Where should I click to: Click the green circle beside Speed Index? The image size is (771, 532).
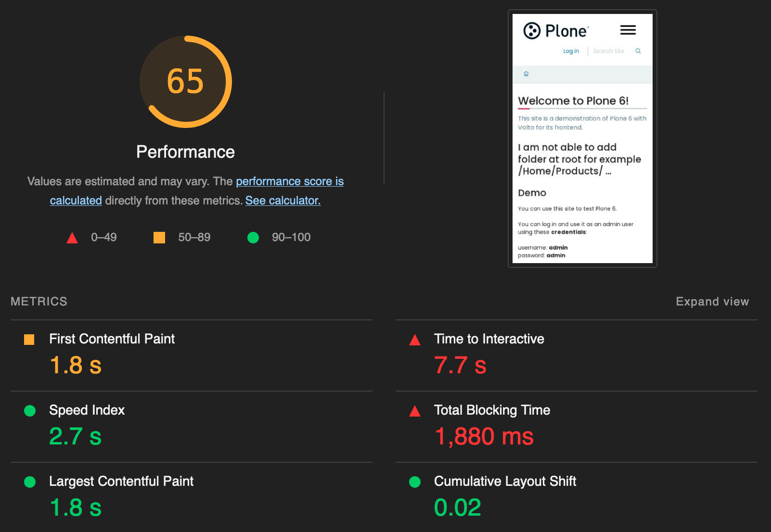[x=30, y=411]
